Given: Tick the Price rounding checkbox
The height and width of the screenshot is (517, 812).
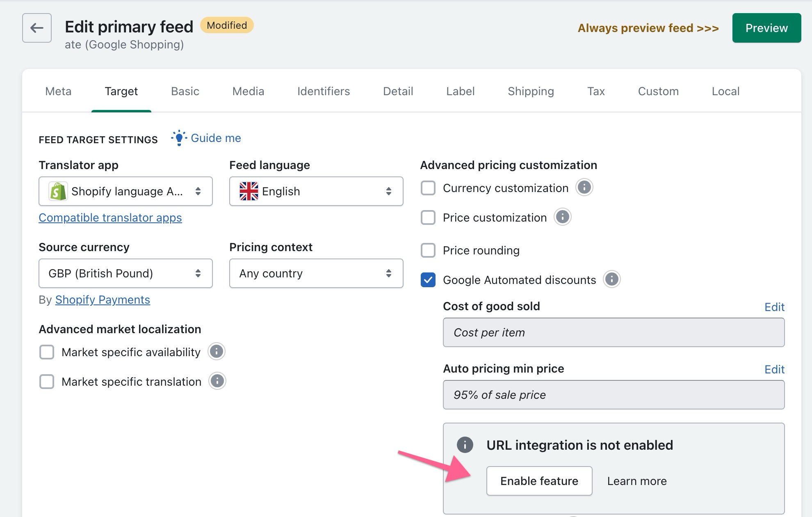Looking at the screenshot, I should point(428,250).
